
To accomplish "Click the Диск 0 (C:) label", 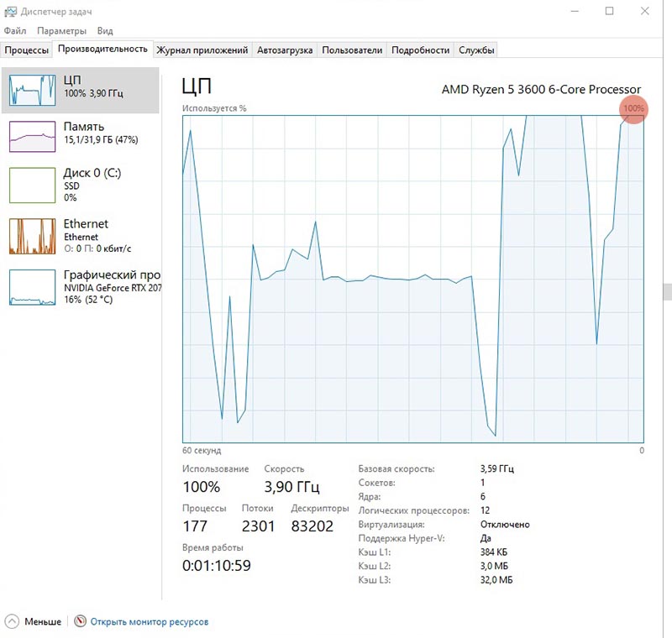I will pos(92,173).
